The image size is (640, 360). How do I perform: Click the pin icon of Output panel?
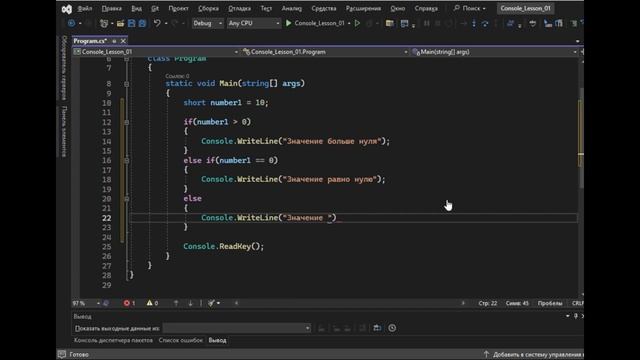click(x=576, y=316)
